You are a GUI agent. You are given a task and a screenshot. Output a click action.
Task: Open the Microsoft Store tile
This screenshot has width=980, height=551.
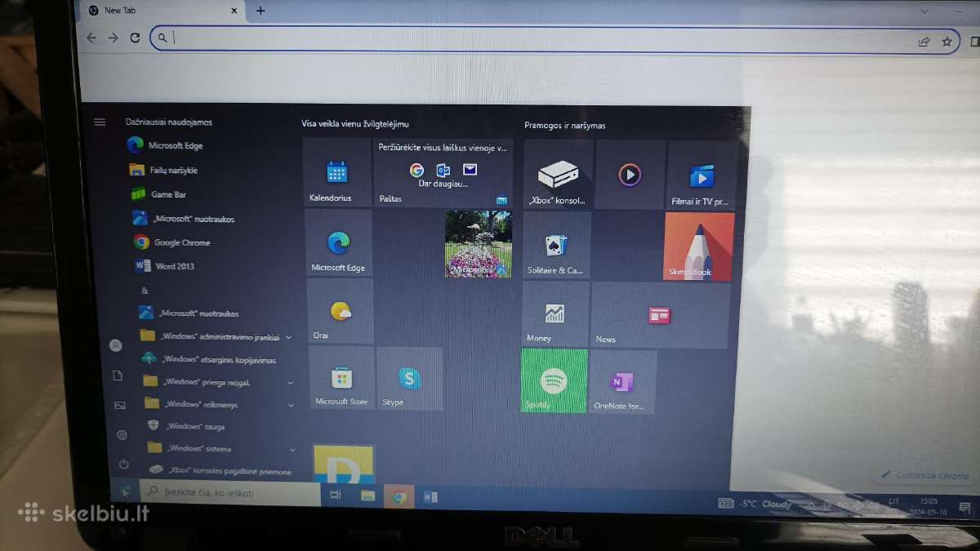341,379
